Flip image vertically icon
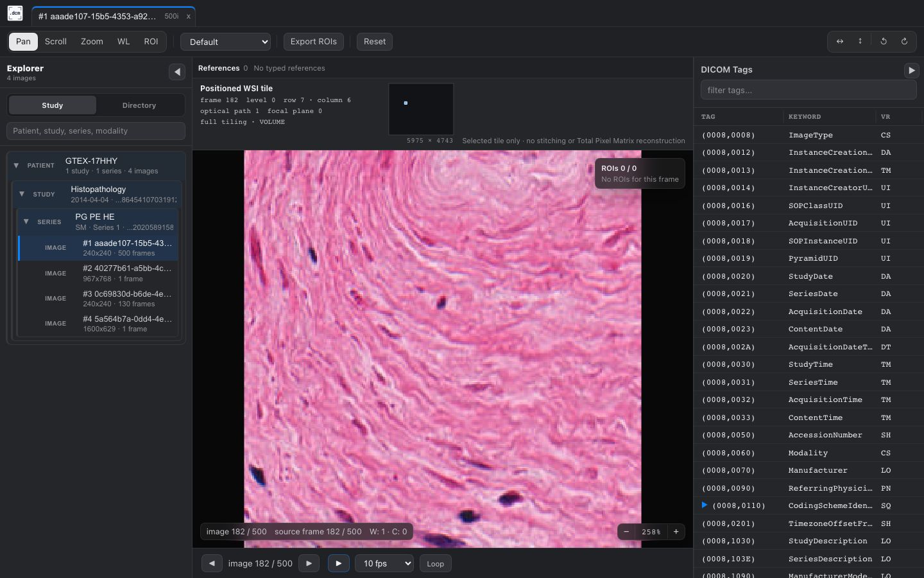 [860, 41]
